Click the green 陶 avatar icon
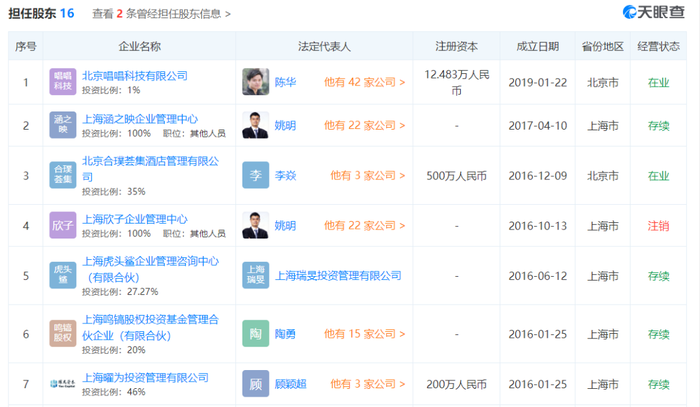Image resolution: width=700 pixels, height=407 pixels. point(255,333)
